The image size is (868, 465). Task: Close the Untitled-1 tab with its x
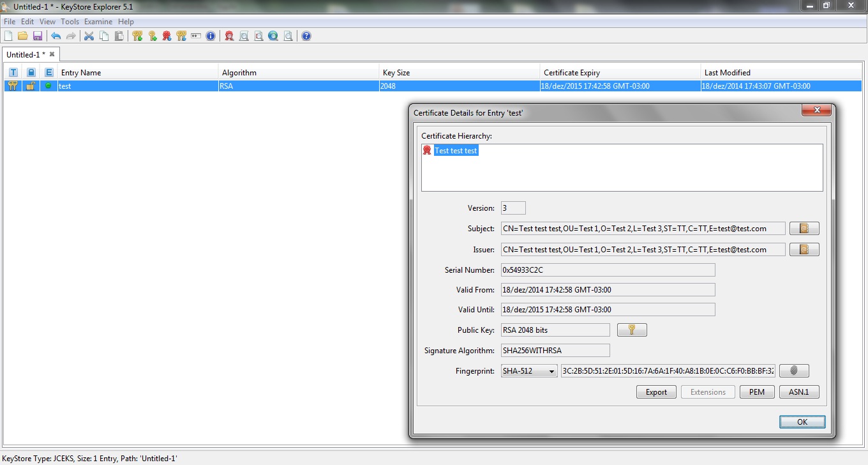pyautogui.click(x=52, y=54)
